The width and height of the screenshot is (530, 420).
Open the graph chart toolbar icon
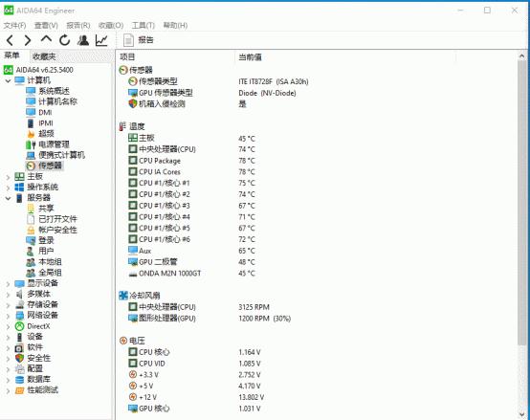click(101, 40)
